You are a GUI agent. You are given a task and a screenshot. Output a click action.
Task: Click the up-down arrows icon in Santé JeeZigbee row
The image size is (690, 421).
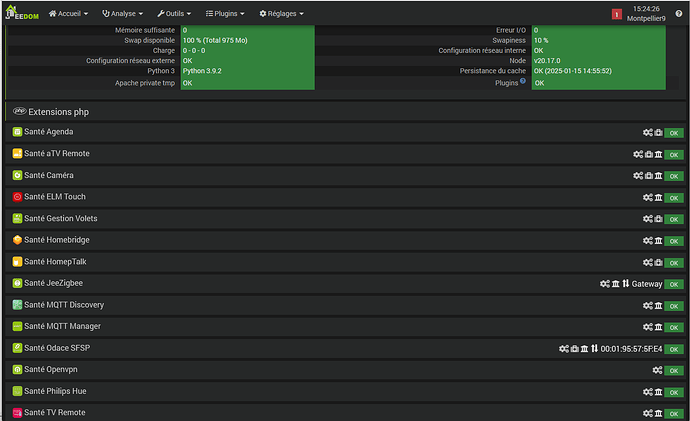(626, 284)
